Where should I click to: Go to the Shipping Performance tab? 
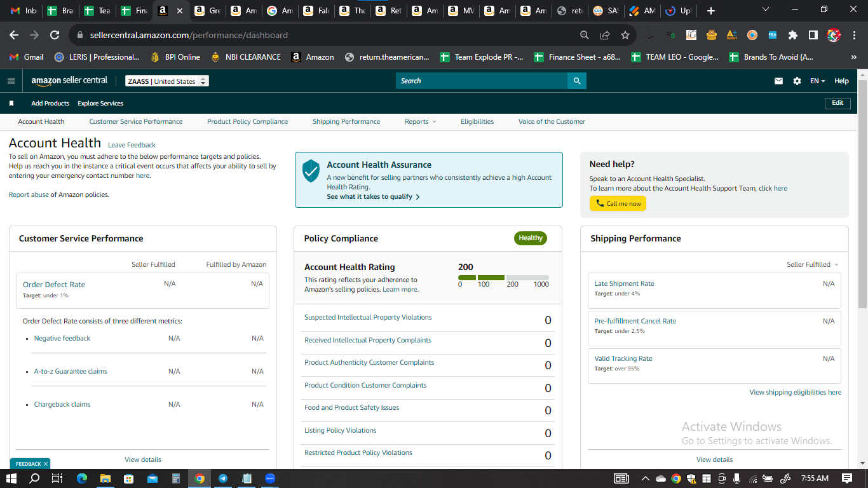coord(346,121)
